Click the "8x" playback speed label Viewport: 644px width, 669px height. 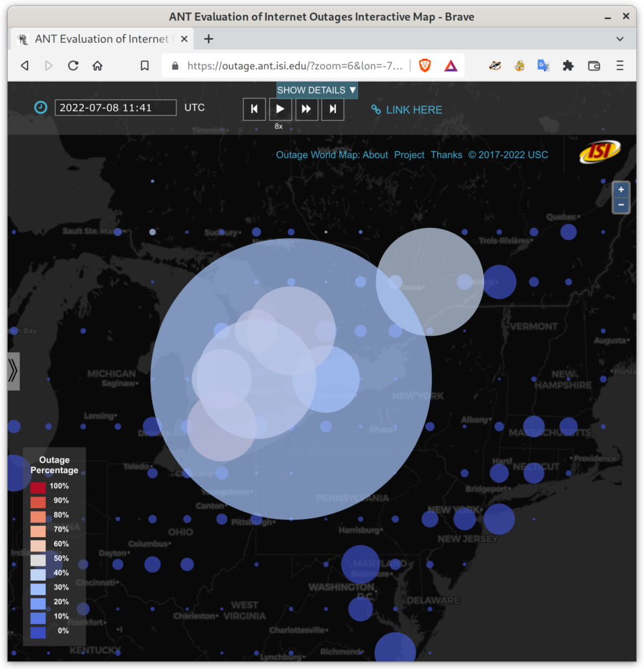coord(278,126)
